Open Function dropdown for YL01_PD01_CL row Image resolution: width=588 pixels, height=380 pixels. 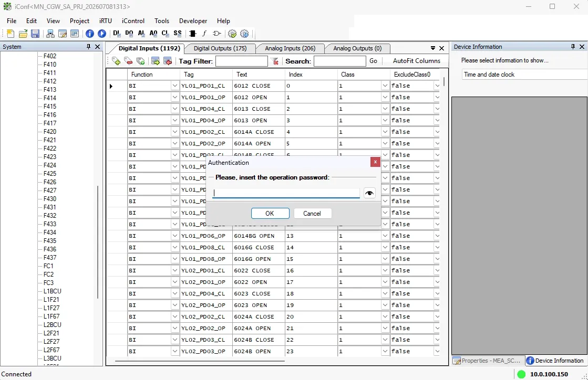175,86
